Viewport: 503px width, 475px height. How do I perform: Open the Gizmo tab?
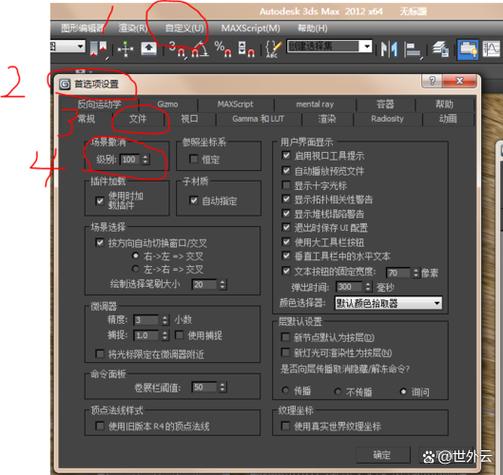pyautogui.click(x=167, y=104)
